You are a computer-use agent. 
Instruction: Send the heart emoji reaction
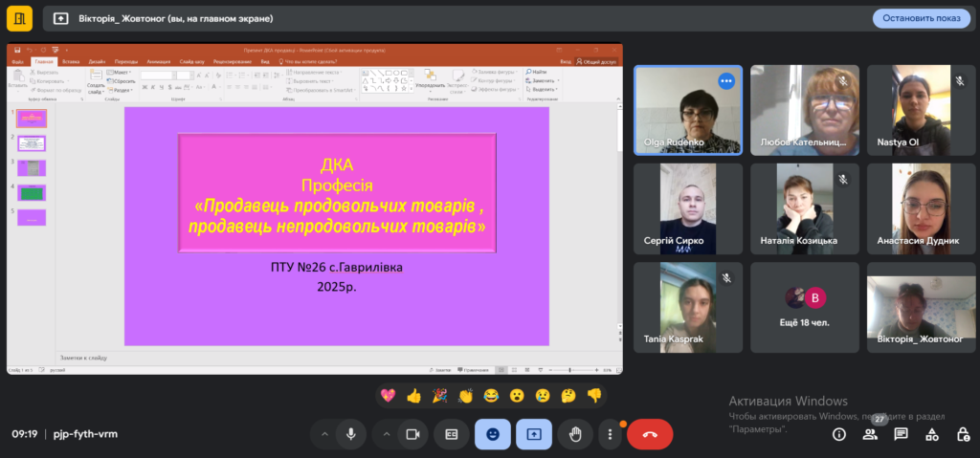tap(389, 395)
